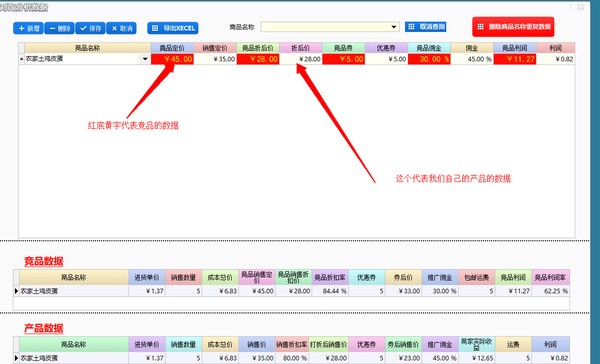The width and height of the screenshot is (600, 364).
Task: Click 运费 header in 产品数据 table
Action: pyautogui.click(x=513, y=344)
